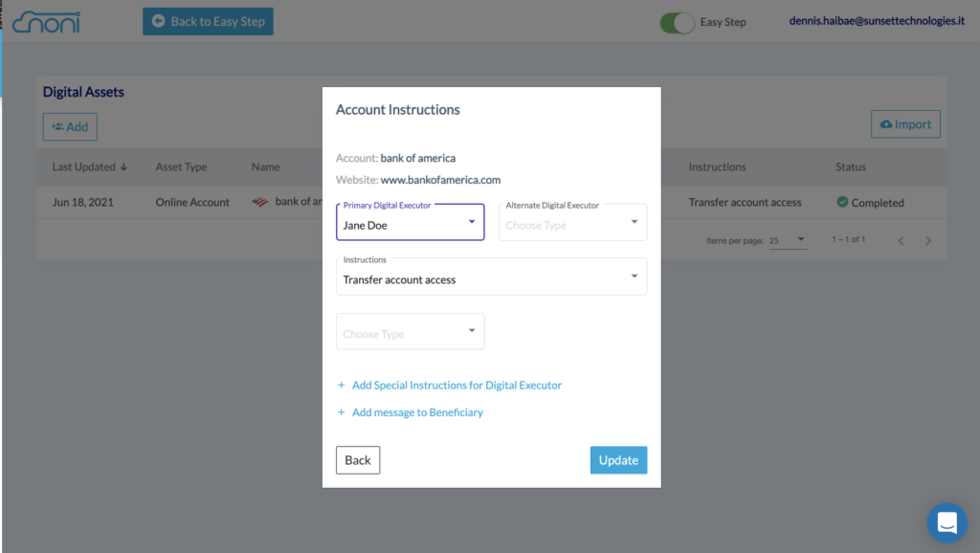Open the Primary Digital Executor dropdown
The image size is (980, 553).
(410, 222)
